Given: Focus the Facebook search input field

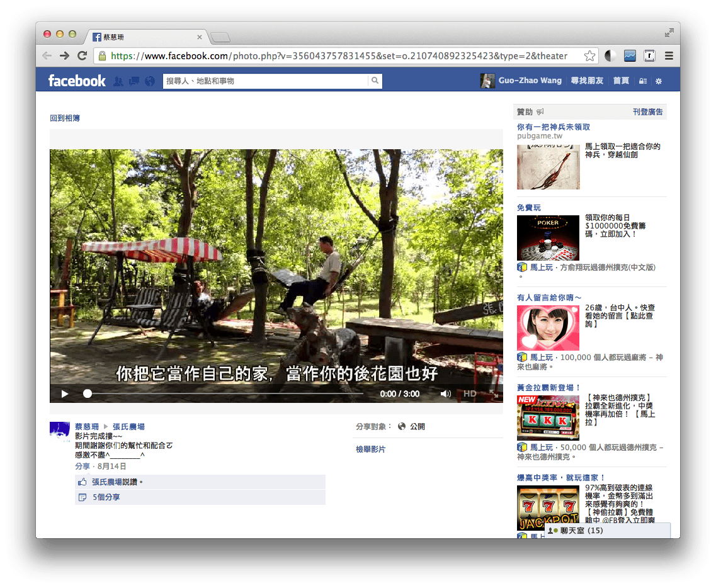Looking at the screenshot, I should point(264,81).
